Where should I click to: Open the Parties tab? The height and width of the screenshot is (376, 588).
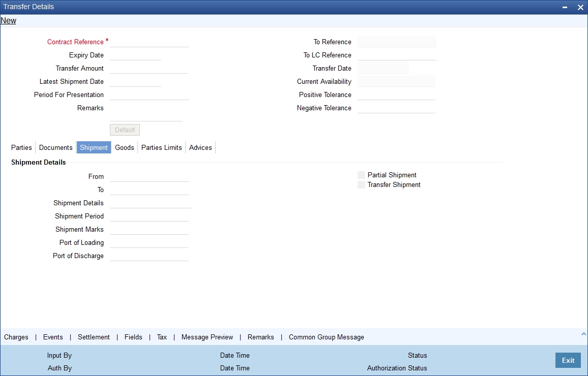[x=21, y=147]
